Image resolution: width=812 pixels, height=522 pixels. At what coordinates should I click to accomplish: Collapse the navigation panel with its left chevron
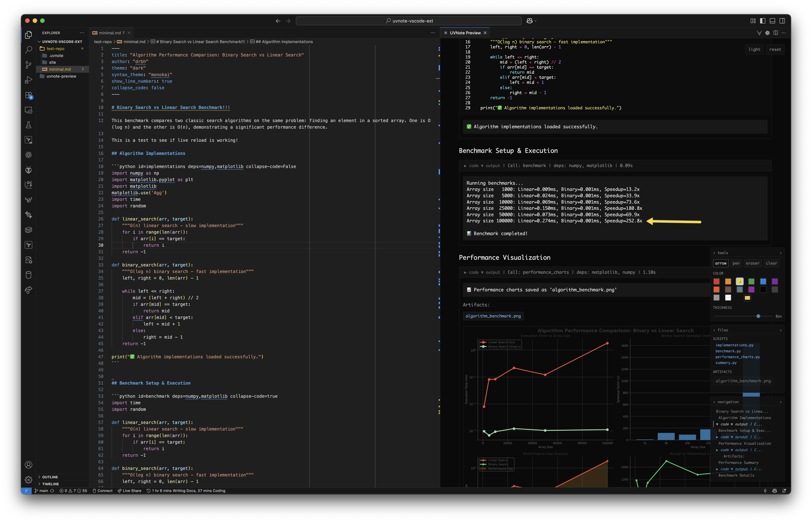(714, 402)
